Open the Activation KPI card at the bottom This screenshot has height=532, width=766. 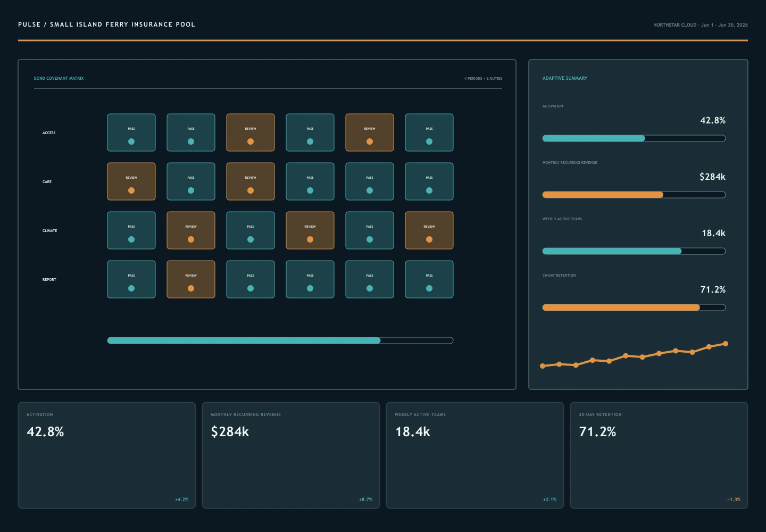click(x=107, y=455)
